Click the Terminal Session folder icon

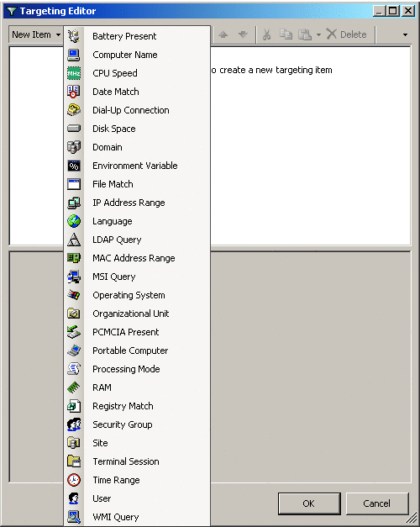(74, 461)
